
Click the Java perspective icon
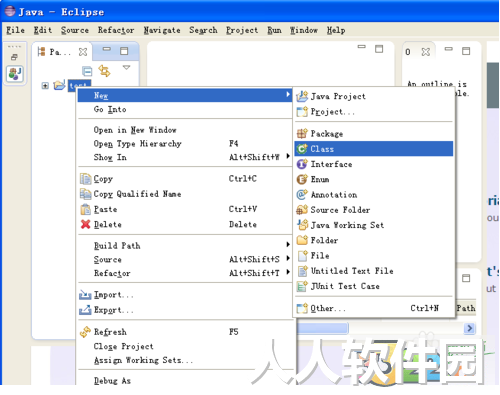(x=15, y=74)
